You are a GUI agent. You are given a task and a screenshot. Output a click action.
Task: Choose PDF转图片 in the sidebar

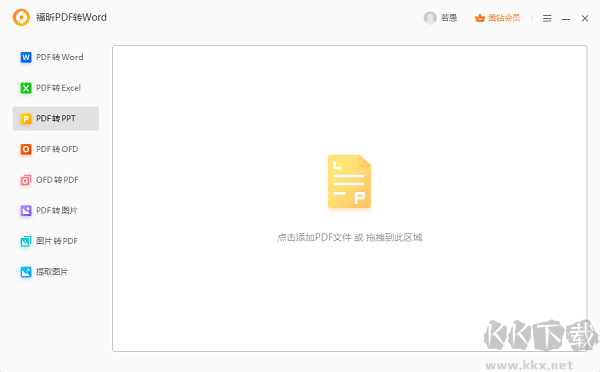pos(56,210)
